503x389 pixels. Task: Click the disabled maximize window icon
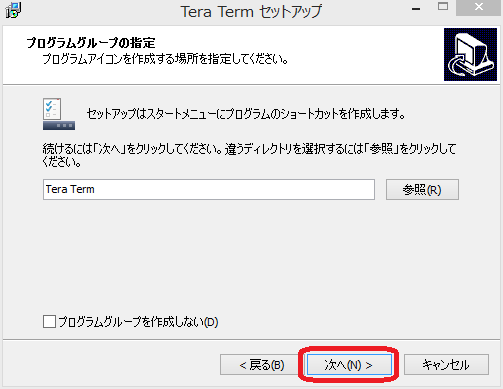click(x=443, y=7)
